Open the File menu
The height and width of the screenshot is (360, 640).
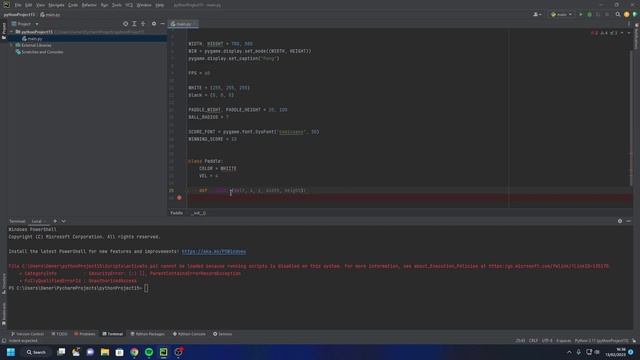18,5
